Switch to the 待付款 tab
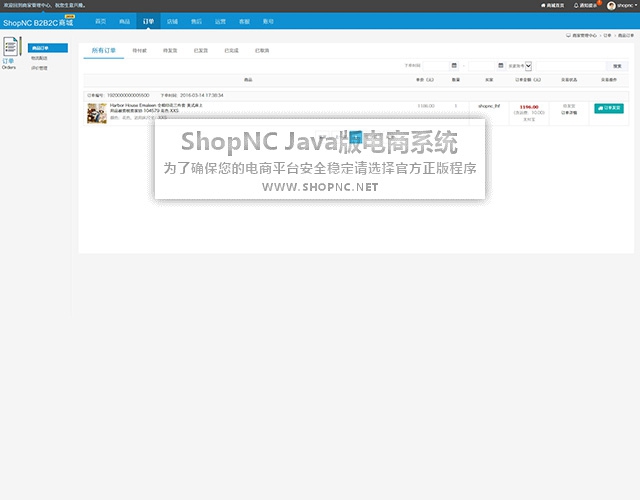Screen dimensions: 640x500 (x=140, y=51)
